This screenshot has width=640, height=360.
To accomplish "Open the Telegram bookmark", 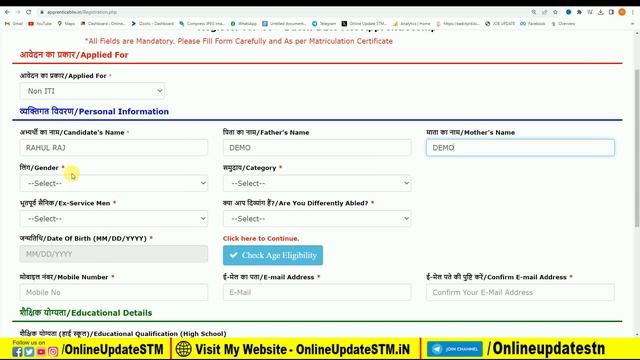I will [324, 24].
